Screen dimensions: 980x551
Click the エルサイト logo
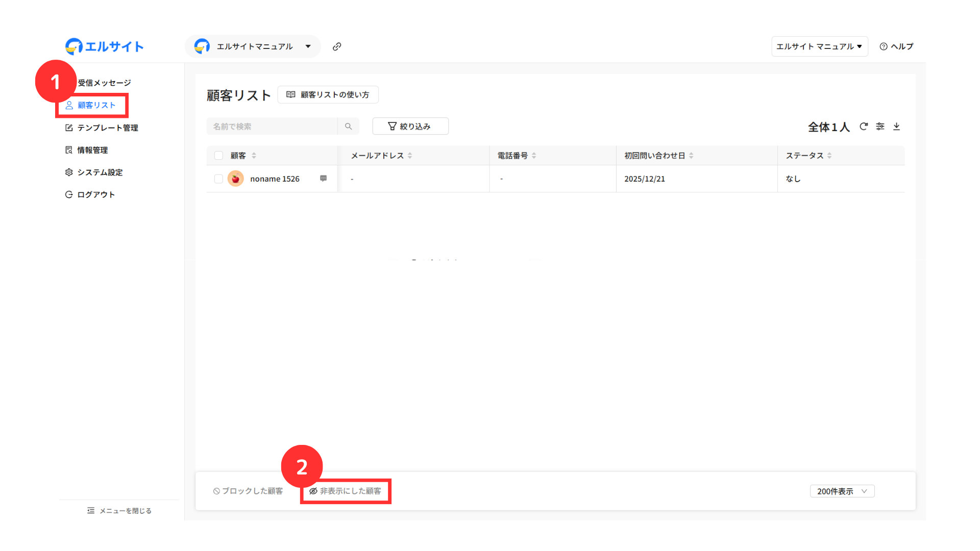pos(105,46)
